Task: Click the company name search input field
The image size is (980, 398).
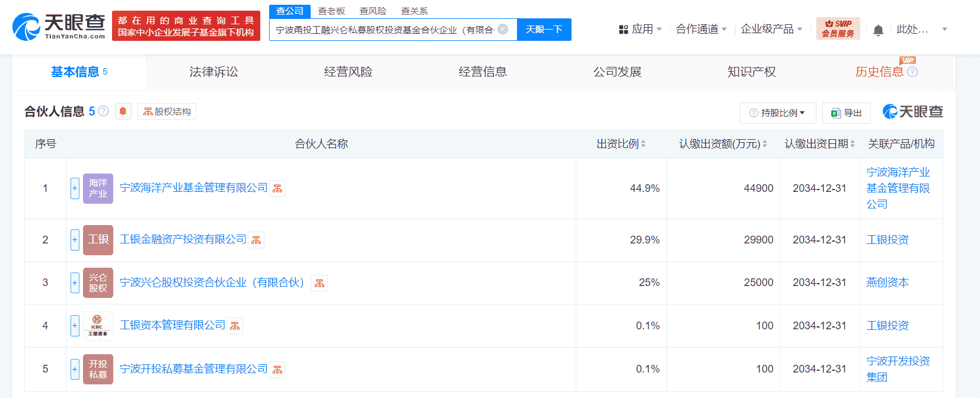Action: click(x=384, y=30)
